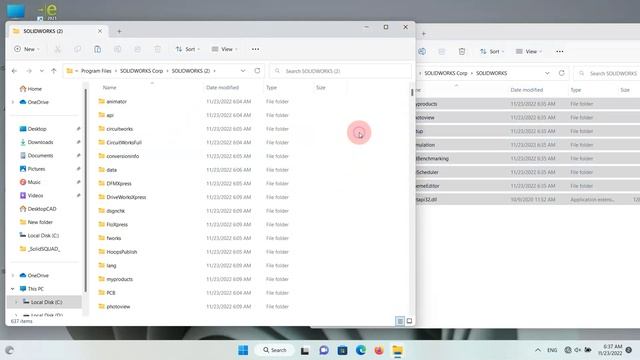
Task: Refresh the SOLIDWORKS (2) folder view
Action: (257, 71)
